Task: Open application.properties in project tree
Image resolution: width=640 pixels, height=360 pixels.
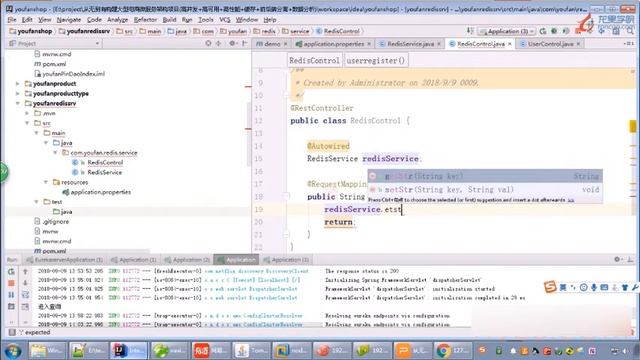Action: tap(100, 192)
